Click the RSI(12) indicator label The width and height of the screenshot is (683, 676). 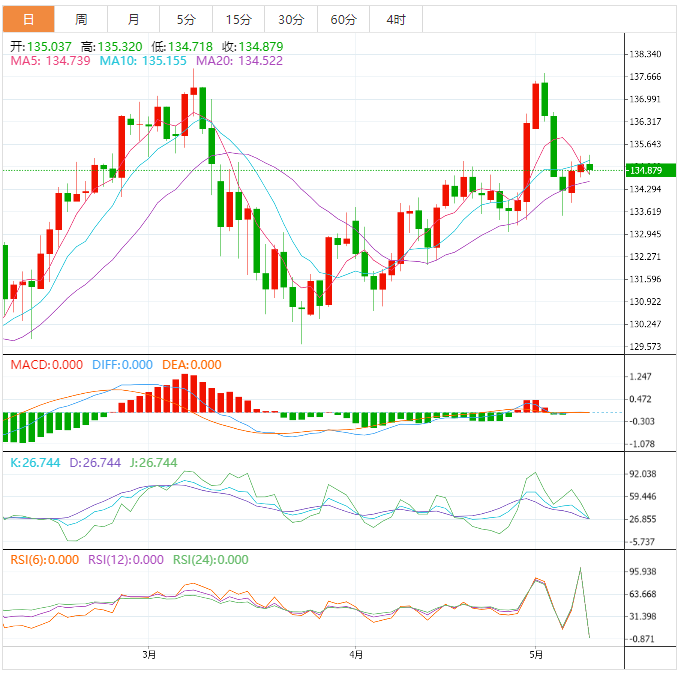point(126,560)
